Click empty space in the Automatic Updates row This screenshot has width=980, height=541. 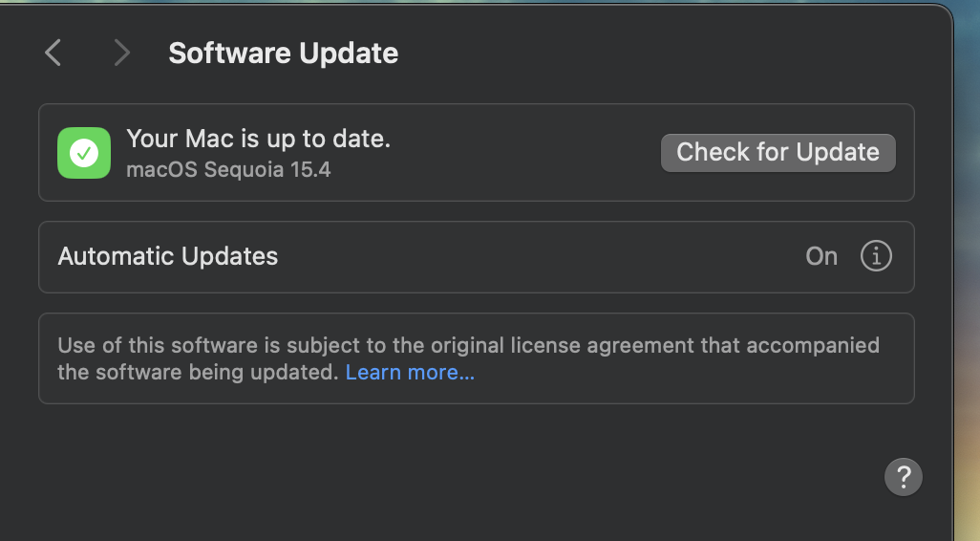click(535, 256)
